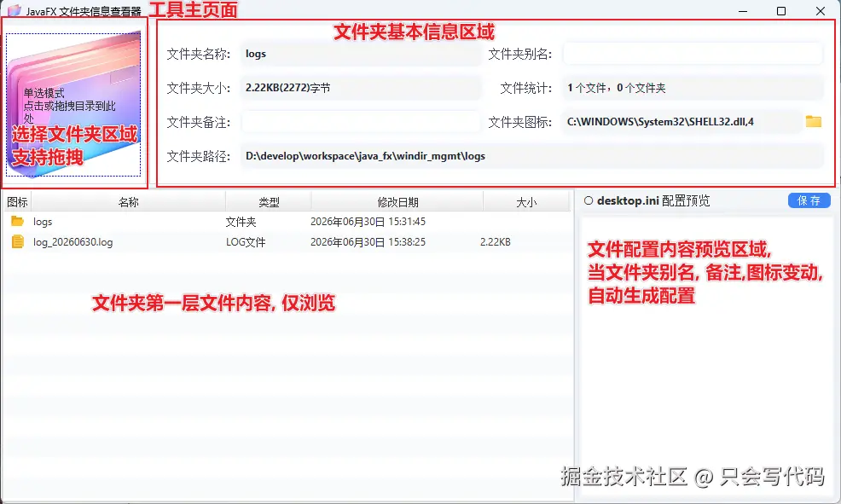Click the empty folder remark input field
The width and height of the screenshot is (841, 504).
[361, 122]
